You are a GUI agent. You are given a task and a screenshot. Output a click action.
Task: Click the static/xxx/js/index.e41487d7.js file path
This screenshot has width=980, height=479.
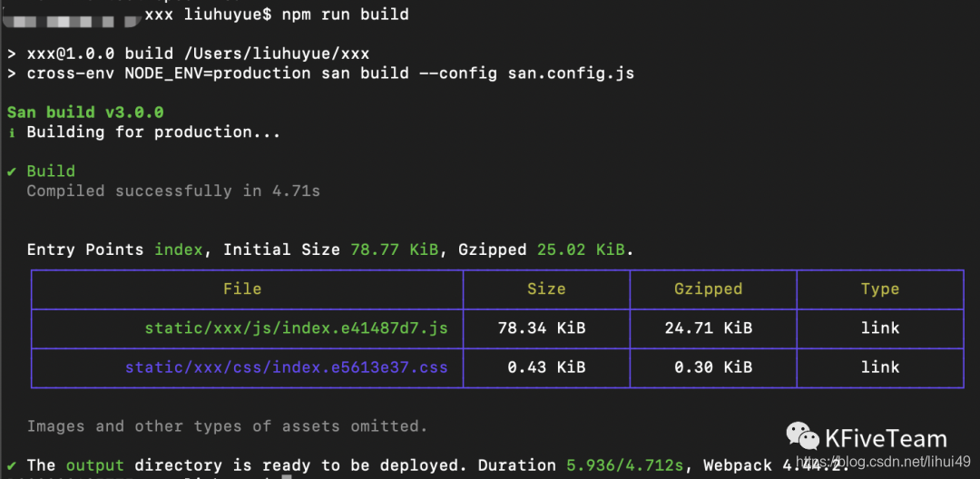296,327
